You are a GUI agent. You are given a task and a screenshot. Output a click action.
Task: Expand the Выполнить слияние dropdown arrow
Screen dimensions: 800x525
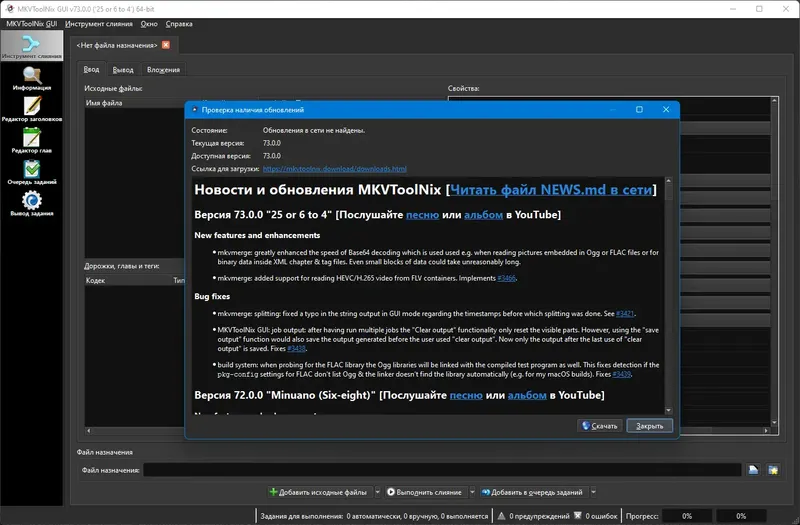[x=472, y=492]
